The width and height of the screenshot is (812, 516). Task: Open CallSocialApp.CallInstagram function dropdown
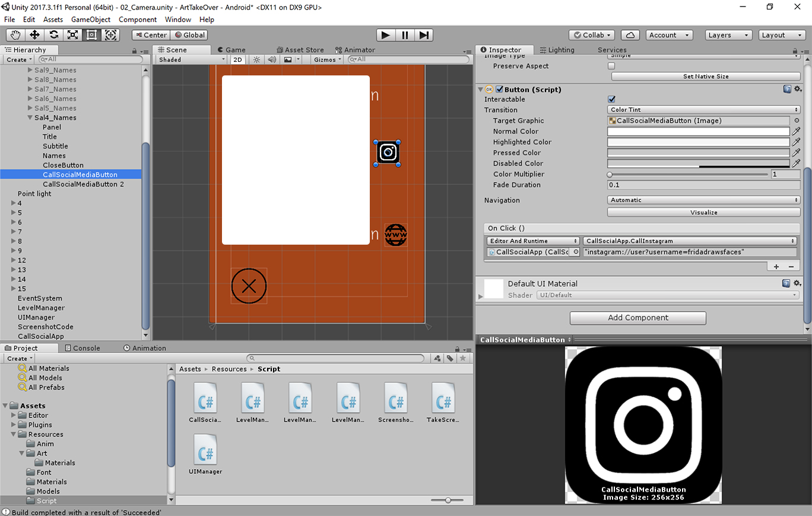[x=690, y=241]
